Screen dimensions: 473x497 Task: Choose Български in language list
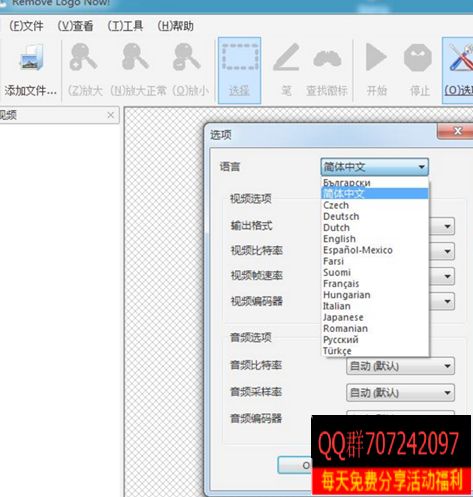375,182
